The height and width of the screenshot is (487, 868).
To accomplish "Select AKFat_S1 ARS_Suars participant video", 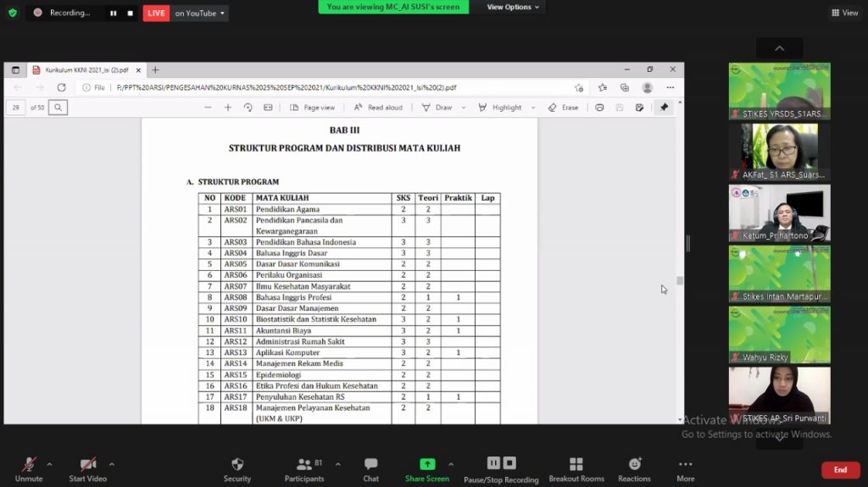I will point(780,152).
